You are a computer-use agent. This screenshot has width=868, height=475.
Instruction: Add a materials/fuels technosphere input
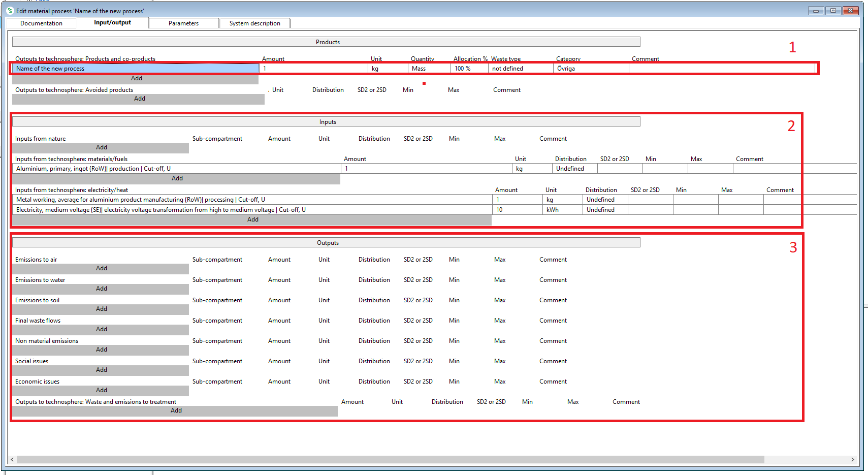coord(177,179)
